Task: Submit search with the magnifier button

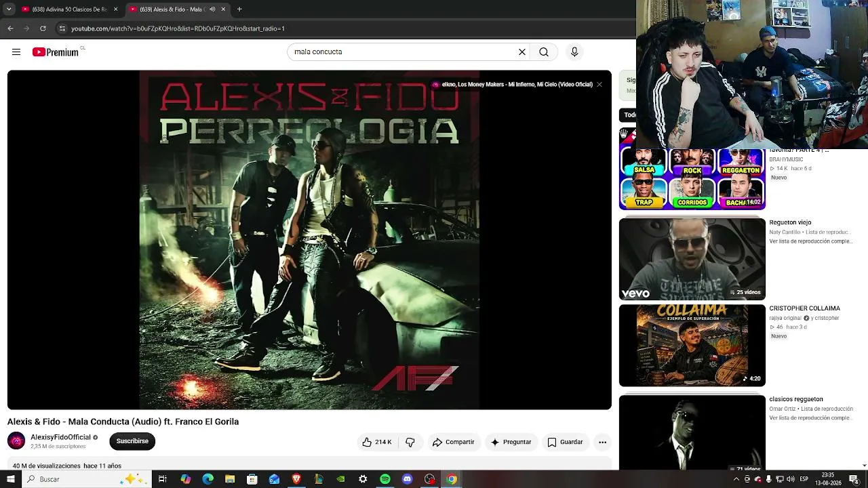Action: click(x=544, y=52)
